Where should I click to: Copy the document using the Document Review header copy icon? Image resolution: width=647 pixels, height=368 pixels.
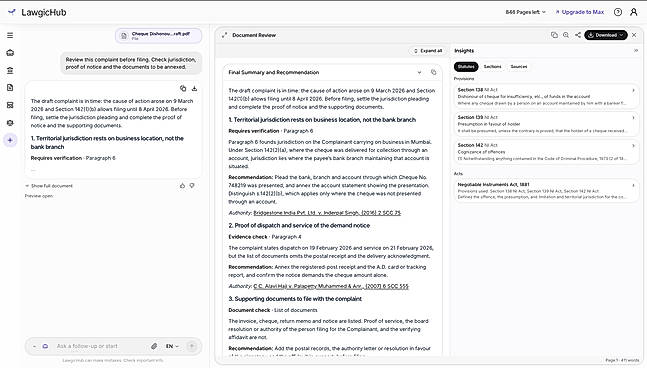(554, 35)
